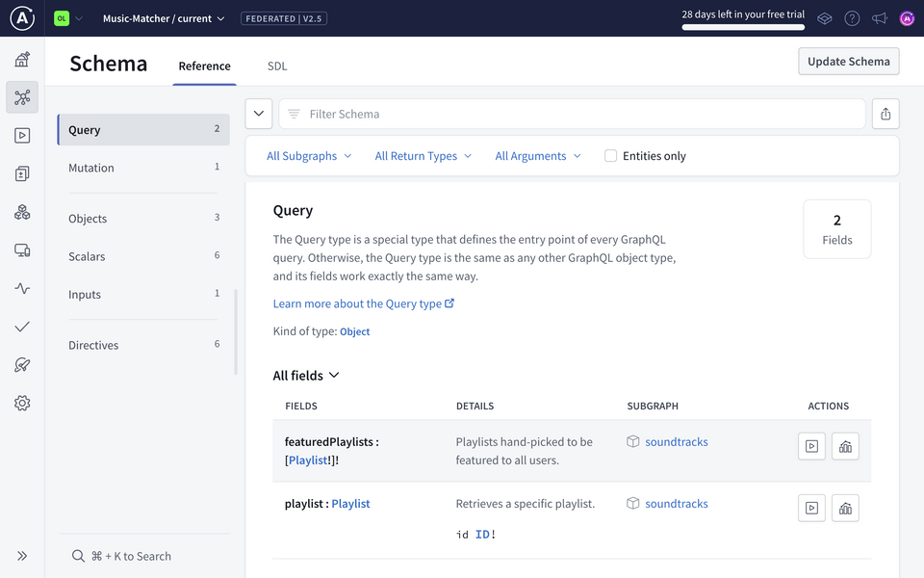The height and width of the screenshot is (578, 924).
Task: Run featuredPlaylists in Explorer via play icon
Action: pos(811,446)
